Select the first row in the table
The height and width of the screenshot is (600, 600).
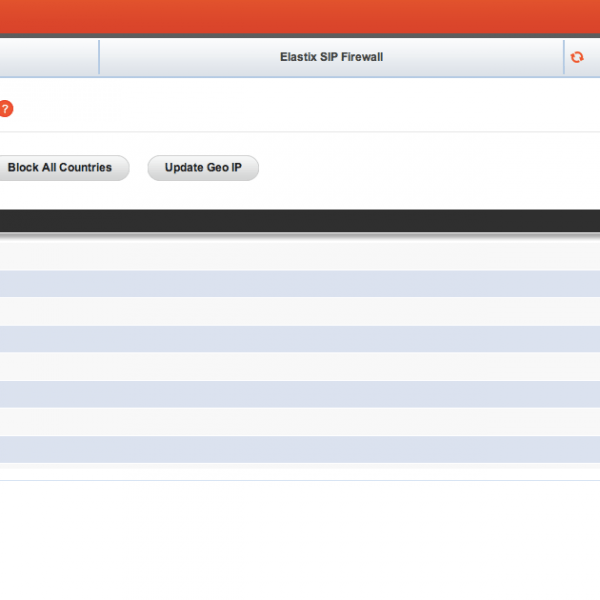pyautogui.click(x=300, y=256)
